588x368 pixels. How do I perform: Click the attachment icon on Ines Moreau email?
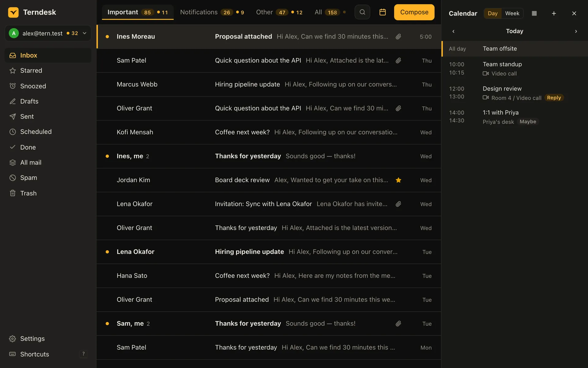398,36
